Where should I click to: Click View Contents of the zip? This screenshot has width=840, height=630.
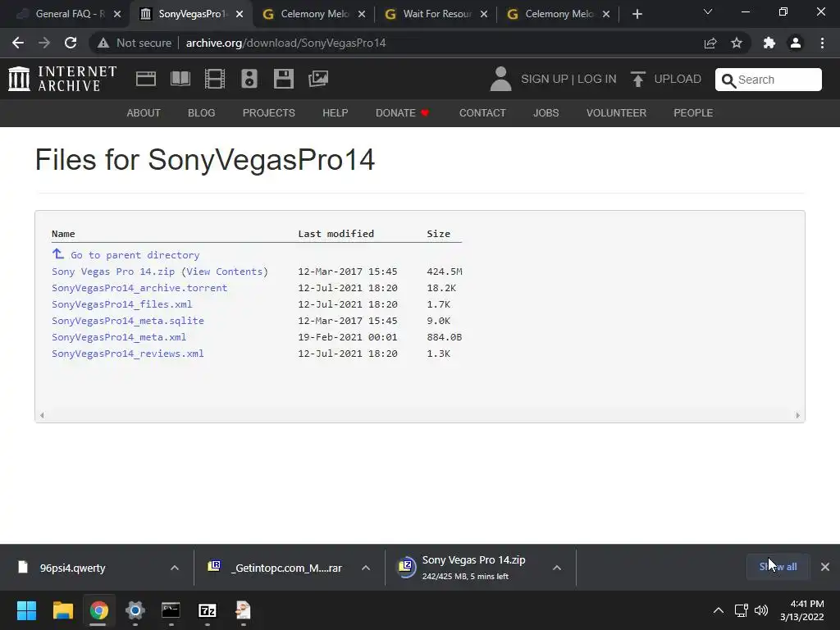(225, 272)
